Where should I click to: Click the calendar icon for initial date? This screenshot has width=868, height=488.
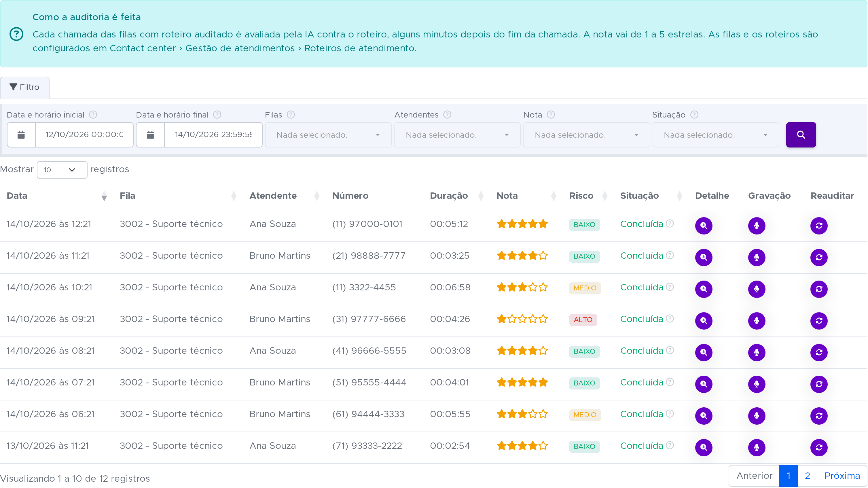(x=21, y=135)
